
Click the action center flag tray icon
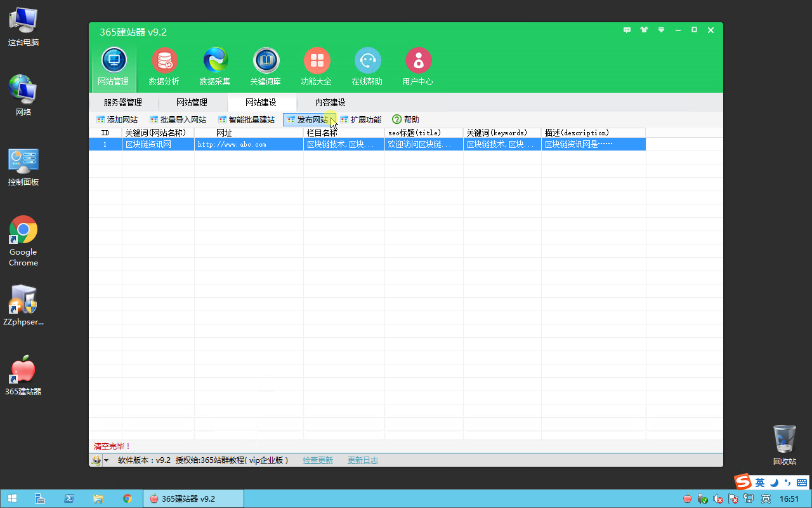click(734, 499)
